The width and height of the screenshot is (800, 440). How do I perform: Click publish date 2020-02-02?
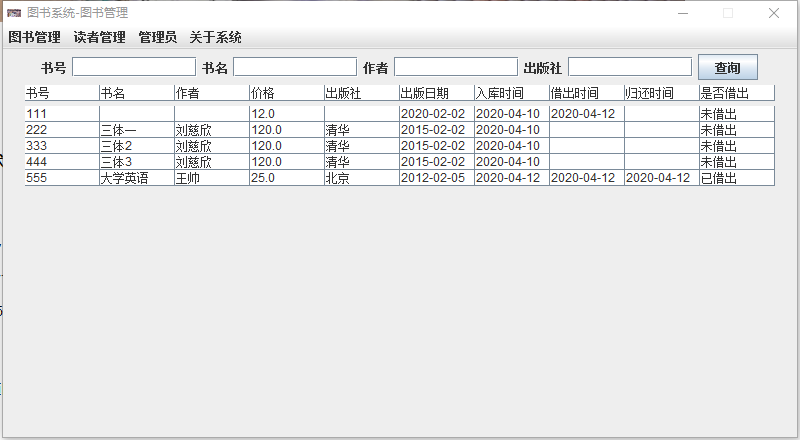coord(437,114)
